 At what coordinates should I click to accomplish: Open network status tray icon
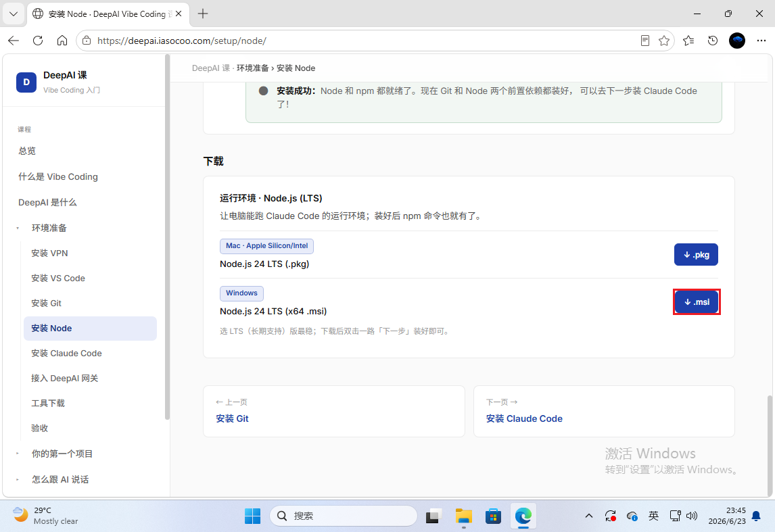(x=675, y=516)
